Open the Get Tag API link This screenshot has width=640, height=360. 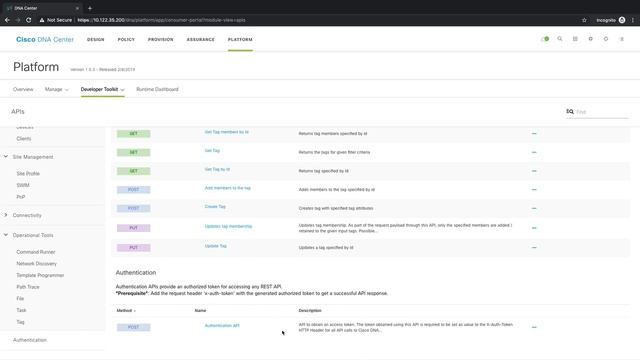tap(212, 151)
